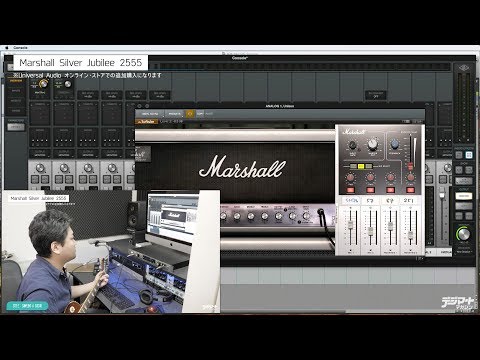This screenshot has width=480, height=360.
Task: Open output routing dropdown on second Console channel
Action: [x=64, y=154]
